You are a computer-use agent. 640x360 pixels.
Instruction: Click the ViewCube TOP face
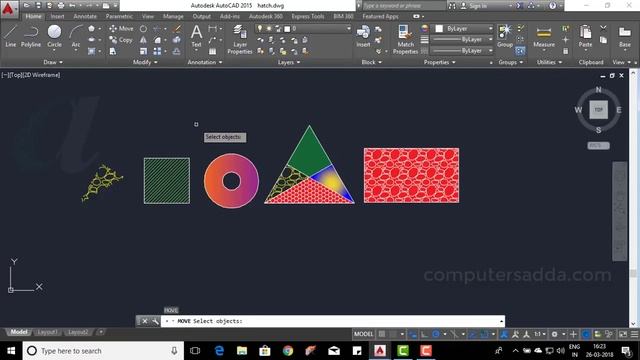coord(598,110)
